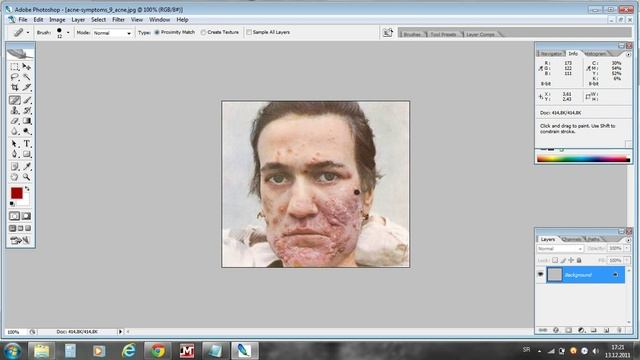
Task: Select the Lasso tool
Action: click(14, 77)
